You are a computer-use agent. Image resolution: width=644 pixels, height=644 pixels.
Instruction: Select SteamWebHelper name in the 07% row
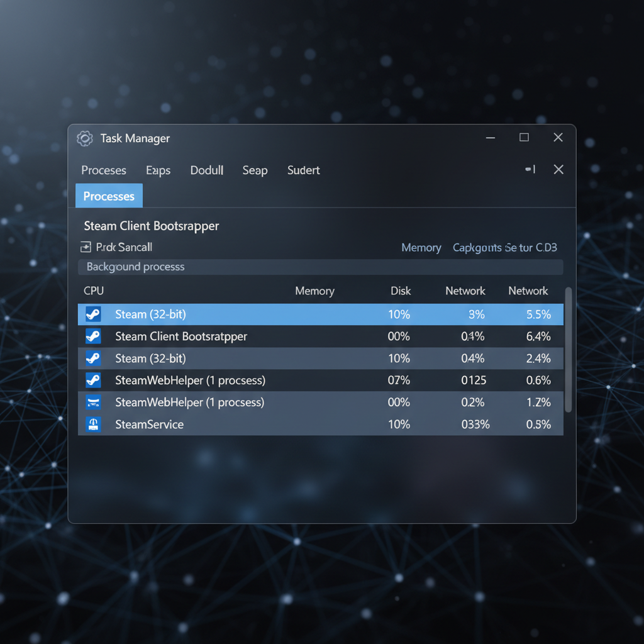coord(190,380)
